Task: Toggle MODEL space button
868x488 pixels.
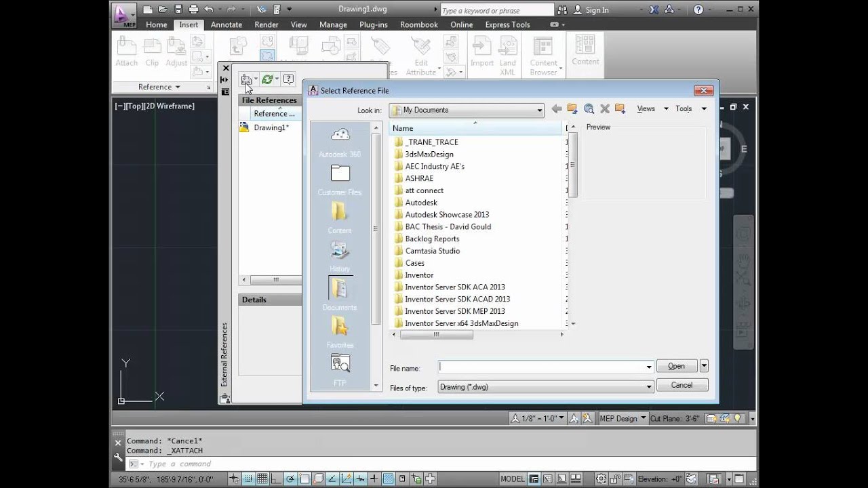Action: click(x=513, y=479)
